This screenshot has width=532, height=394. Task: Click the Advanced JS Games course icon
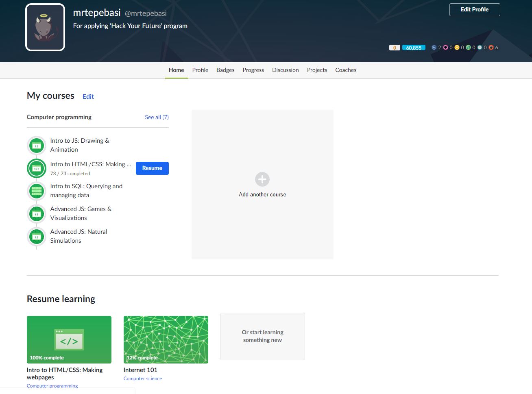click(x=37, y=214)
